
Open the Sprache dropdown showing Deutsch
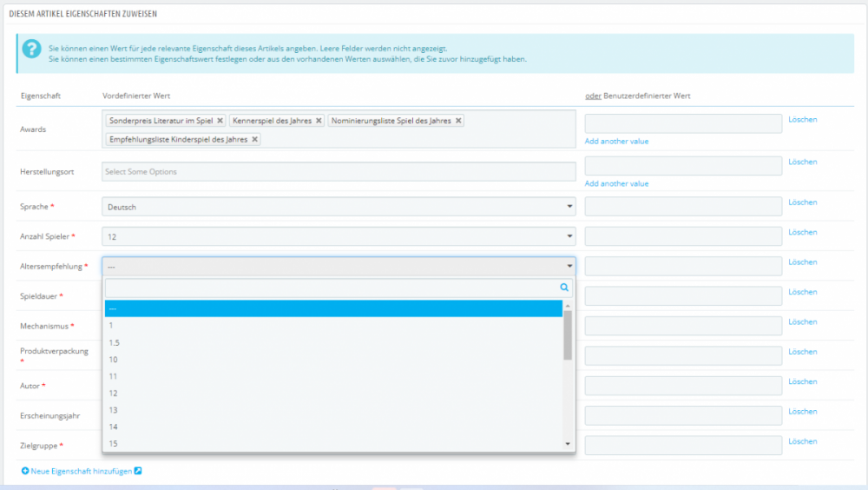click(x=339, y=207)
